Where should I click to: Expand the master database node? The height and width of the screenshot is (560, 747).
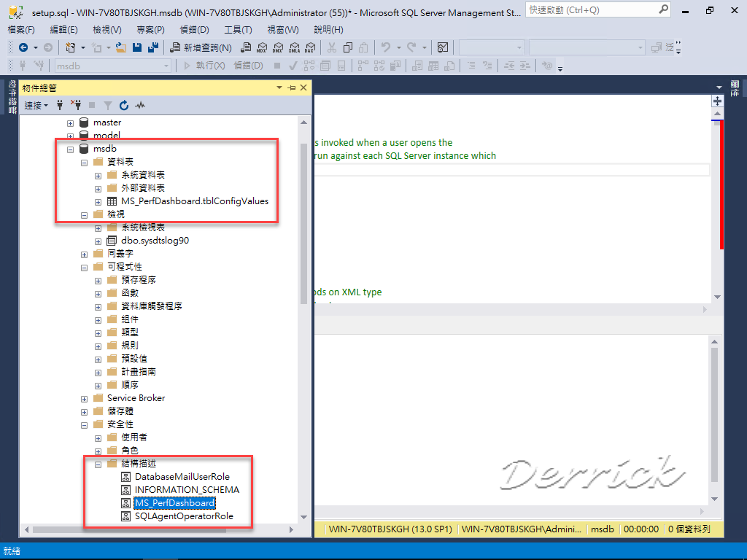tap(70, 122)
